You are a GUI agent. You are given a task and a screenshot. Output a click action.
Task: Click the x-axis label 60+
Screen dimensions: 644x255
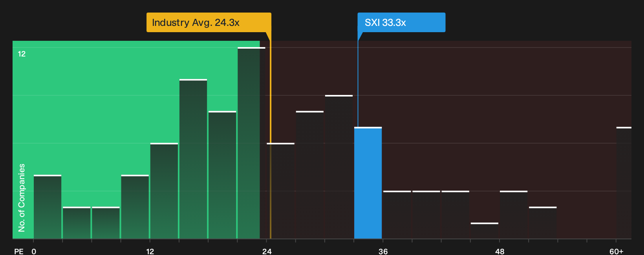[617, 251]
